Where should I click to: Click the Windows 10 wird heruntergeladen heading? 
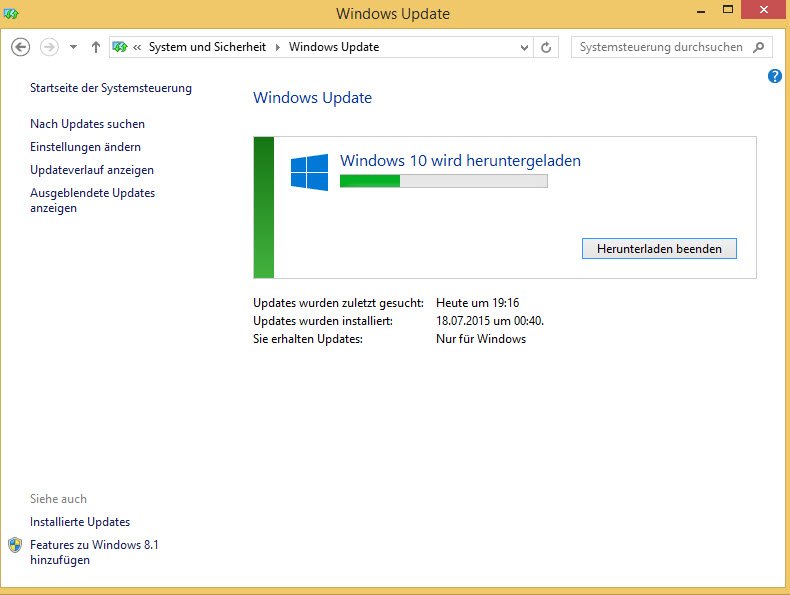click(x=460, y=161)
